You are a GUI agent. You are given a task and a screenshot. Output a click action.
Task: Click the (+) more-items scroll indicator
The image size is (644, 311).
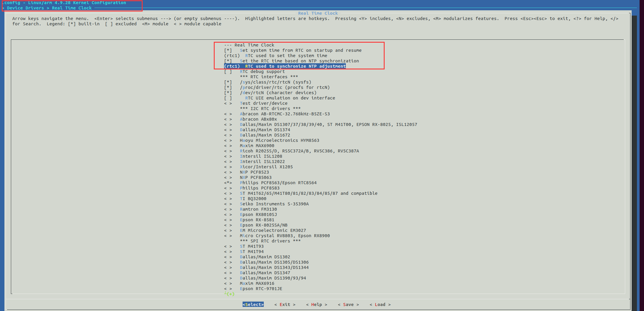click(230, 294)
